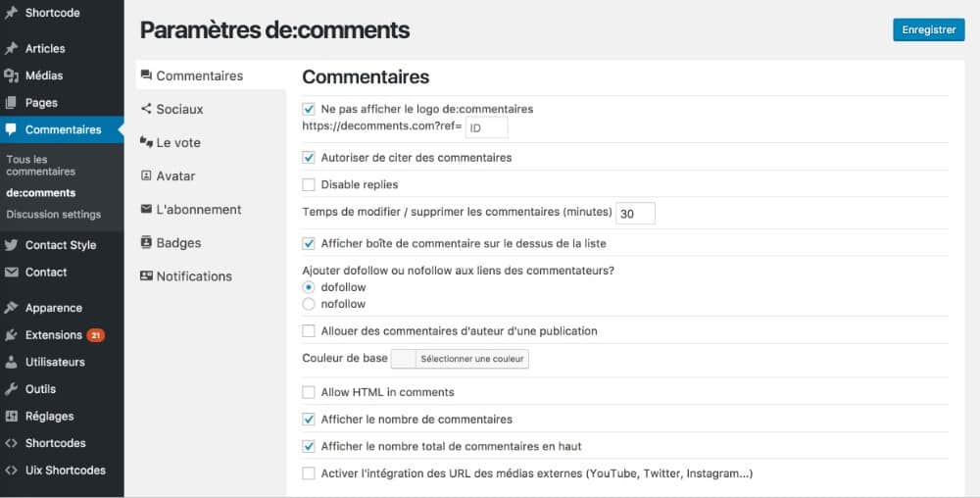Click the Contact Style Twitter bird icon
Viewport: 980px width, 498px height.
(11, 245)
